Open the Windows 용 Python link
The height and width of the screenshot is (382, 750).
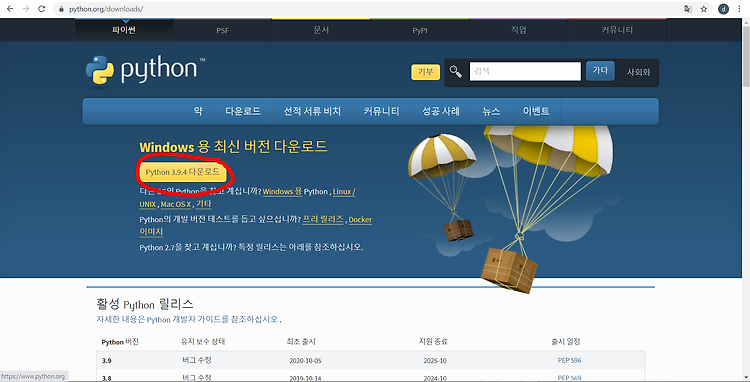(x=282, y=192)
